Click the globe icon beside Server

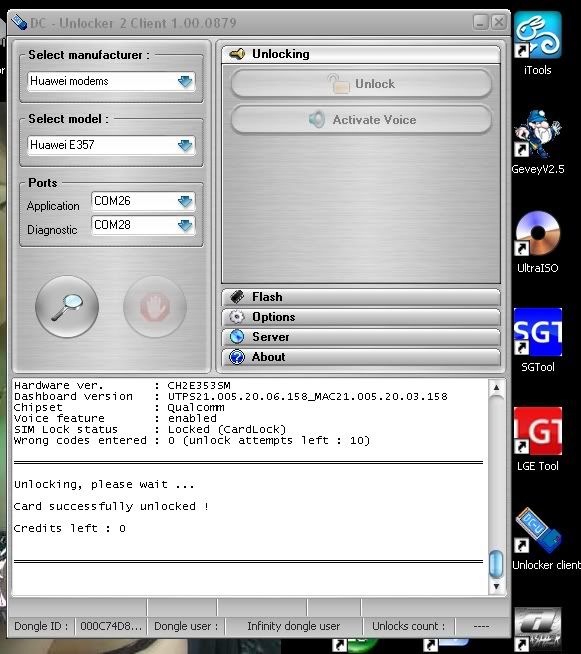237,337
